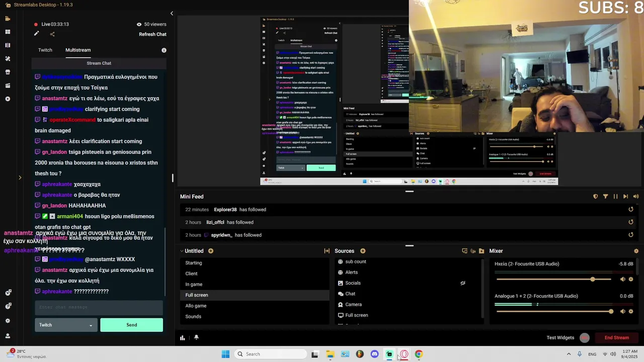Click in the chat message input field
The height and width of the screenshot is (362, 644).
(99, 307)
